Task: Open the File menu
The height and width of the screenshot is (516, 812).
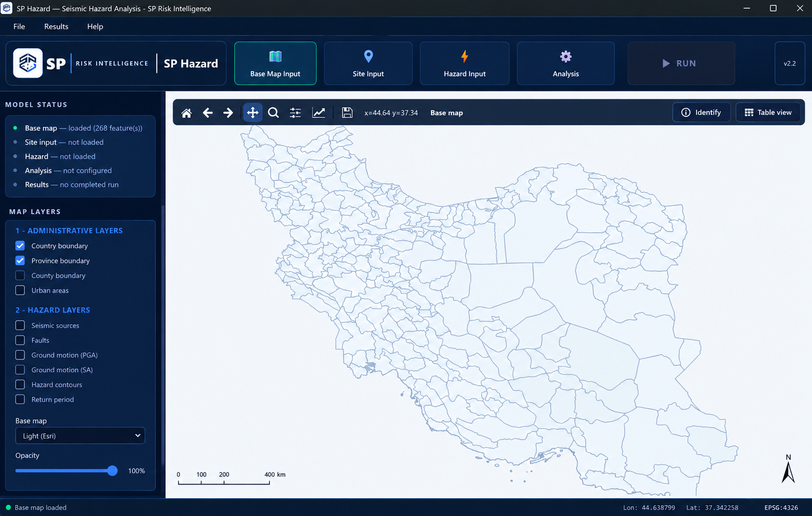Action: click(19, 26)
